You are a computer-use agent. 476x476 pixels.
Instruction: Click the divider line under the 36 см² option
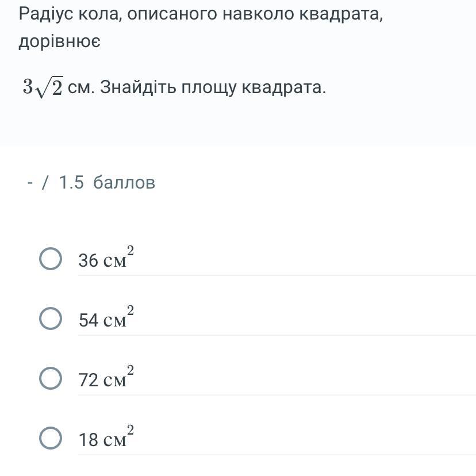tap(277, 275)
